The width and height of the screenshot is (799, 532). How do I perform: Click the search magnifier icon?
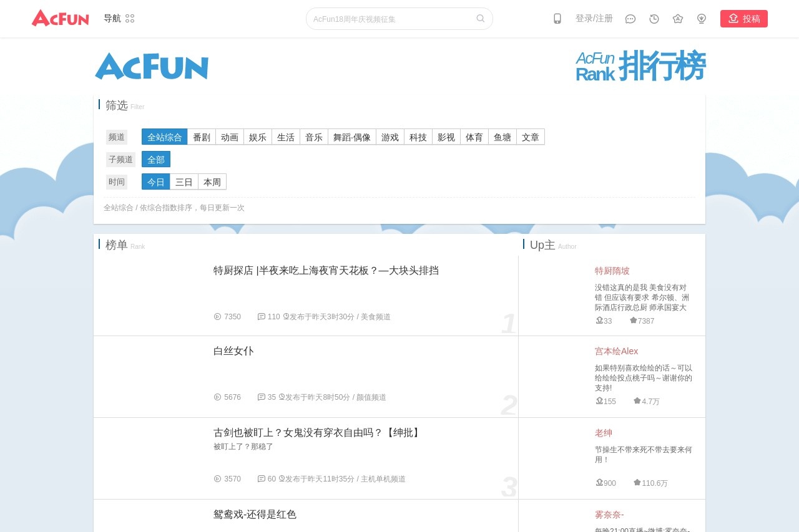480,19
